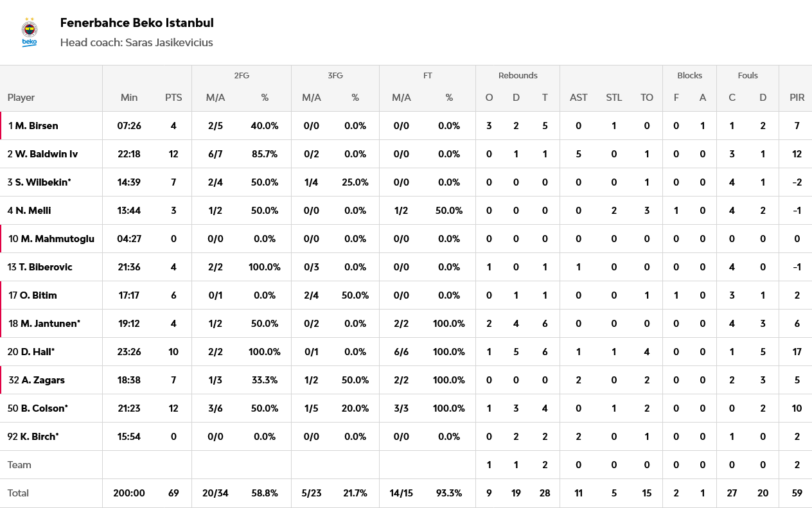This screenshot has height=508, width=812.
Task: Click the Min column header
Action: pos(129,98)
